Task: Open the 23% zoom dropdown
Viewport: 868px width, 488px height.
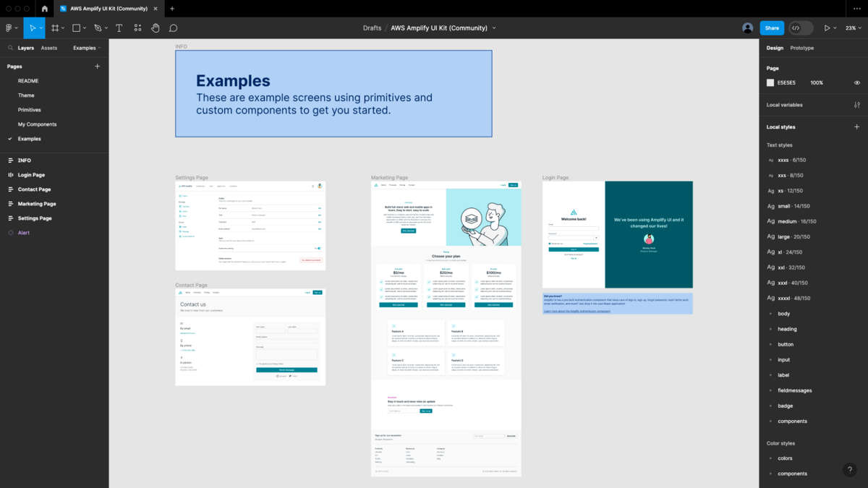Action: tap(853, 28)
